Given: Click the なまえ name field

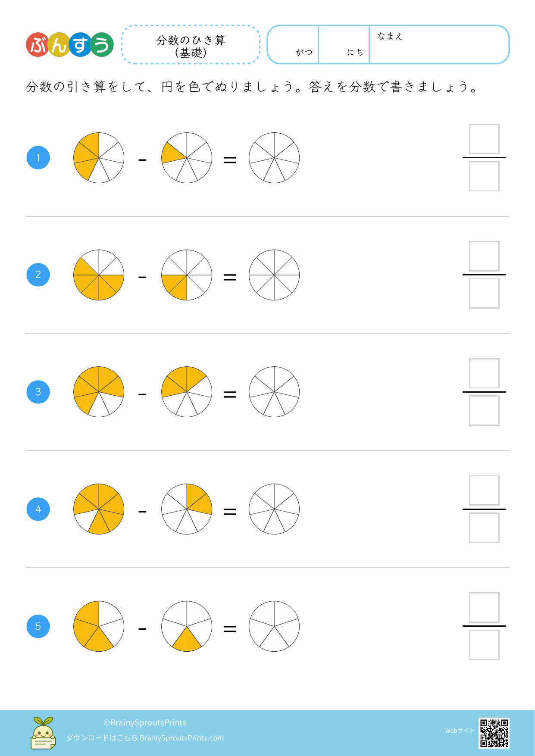Looking at the screenshot, I should tap(439, 45).
